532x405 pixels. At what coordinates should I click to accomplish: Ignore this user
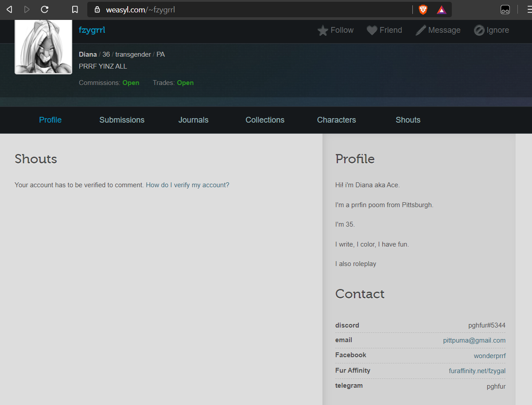492,30
